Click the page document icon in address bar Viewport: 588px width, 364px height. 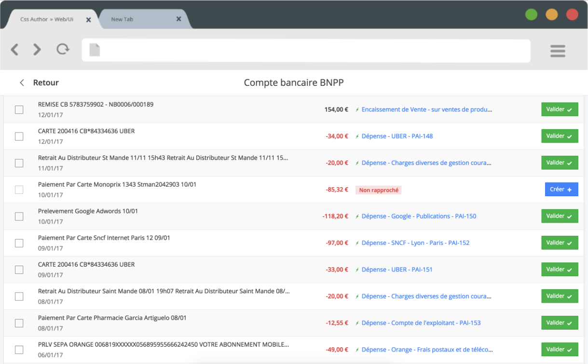pyautogui.click(x=95, y=50)
